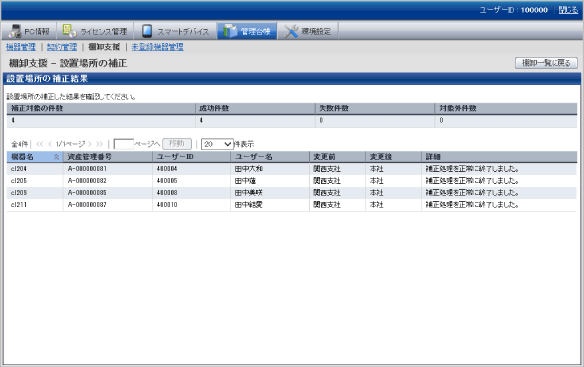Go to previous page with single-left arrow
This screenshot has width=584, height=367.
tap(50, 144)
